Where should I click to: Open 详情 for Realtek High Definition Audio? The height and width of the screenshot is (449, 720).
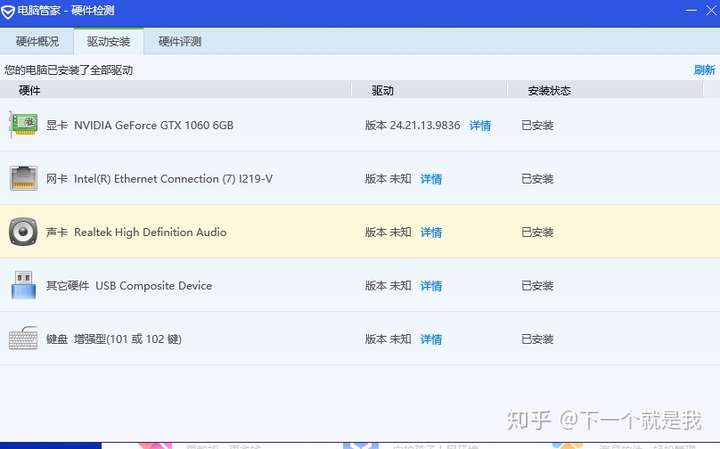point(431,232)
